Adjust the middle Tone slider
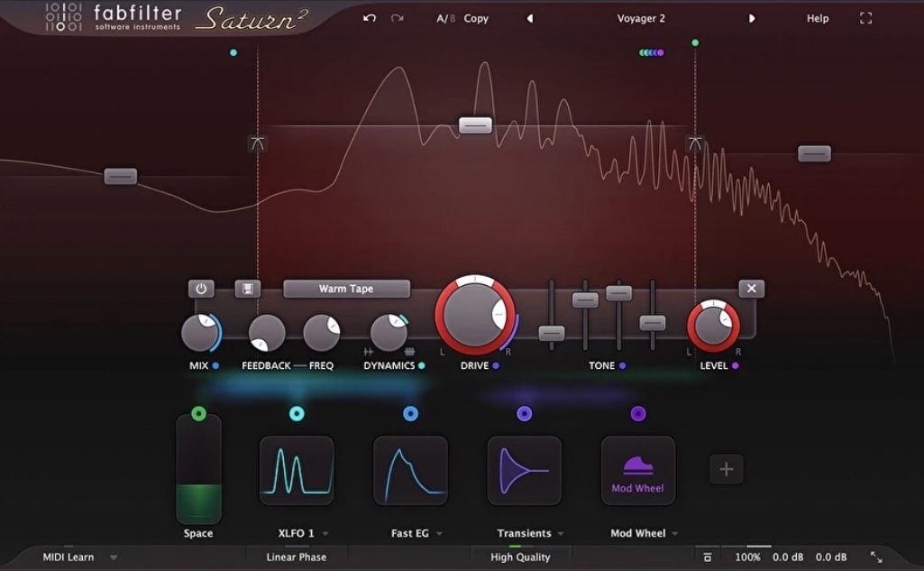924x571 pixels. pyautogui.click(x=618, y=292)
